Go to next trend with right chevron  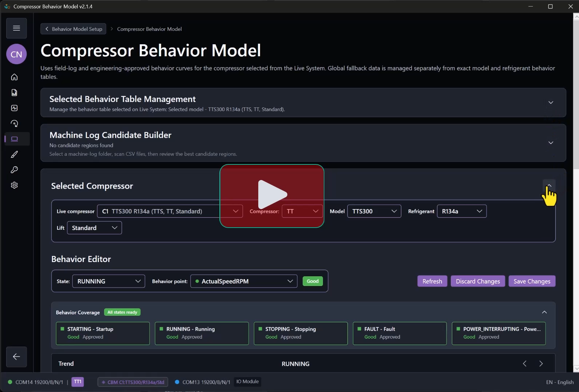tap(541, 364)
